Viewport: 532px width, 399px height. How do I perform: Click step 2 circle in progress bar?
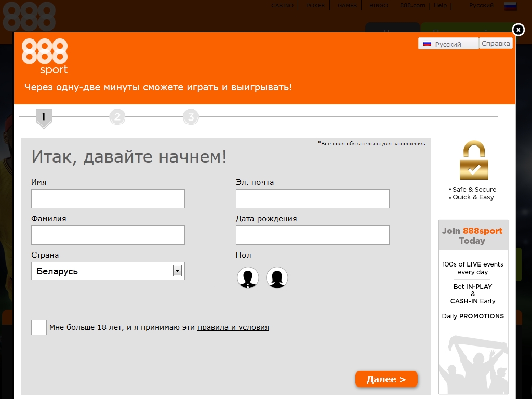click(117, 117)
